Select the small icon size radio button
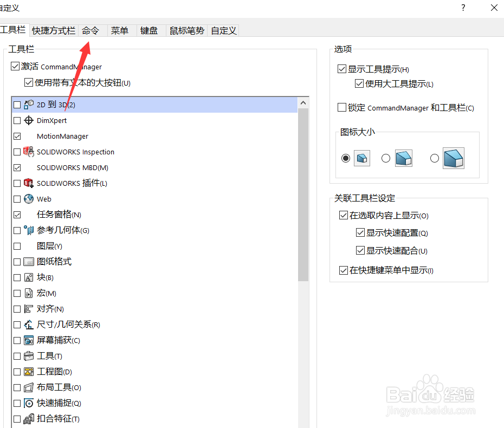The width and height of the screenshot is (504, 428). pos(346,158)
